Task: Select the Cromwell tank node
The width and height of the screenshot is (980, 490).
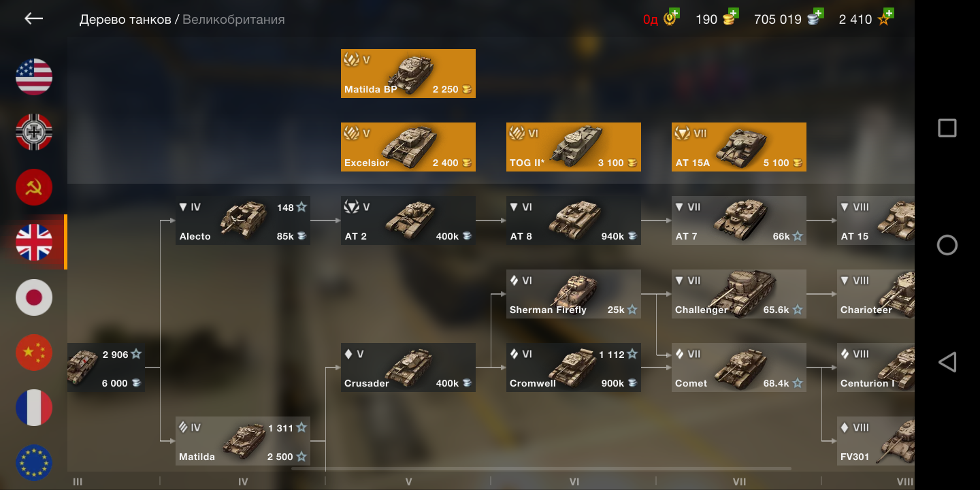Action: (574, 367)
